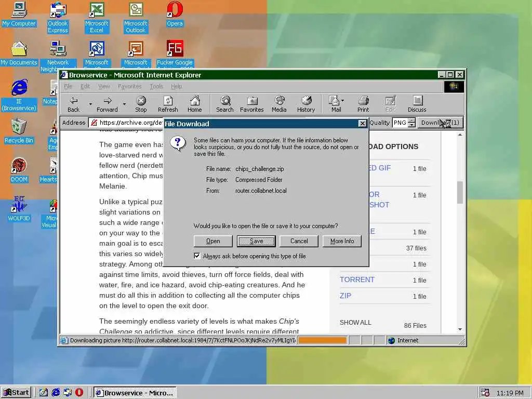Viewport: 532px width, 399px height.
Task: Click the Downloads (1) button
Action: 440,123
